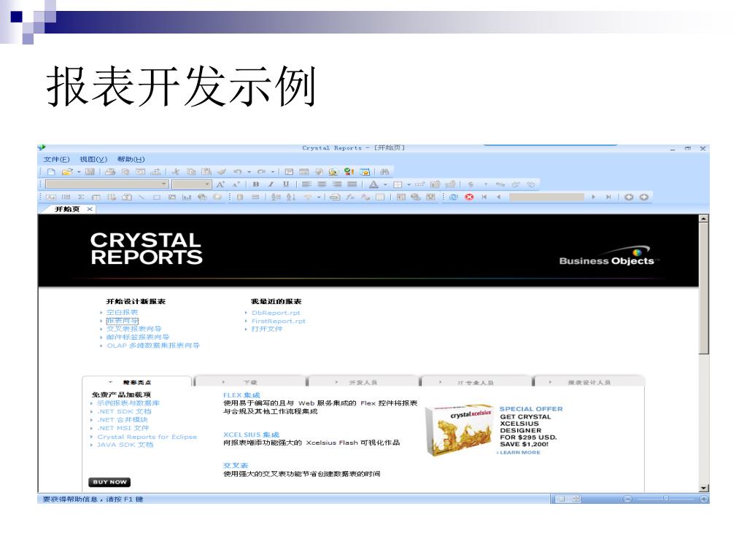Open recent report FirstReport.rpt
747x560 pixels.
[x=278, y=321]
